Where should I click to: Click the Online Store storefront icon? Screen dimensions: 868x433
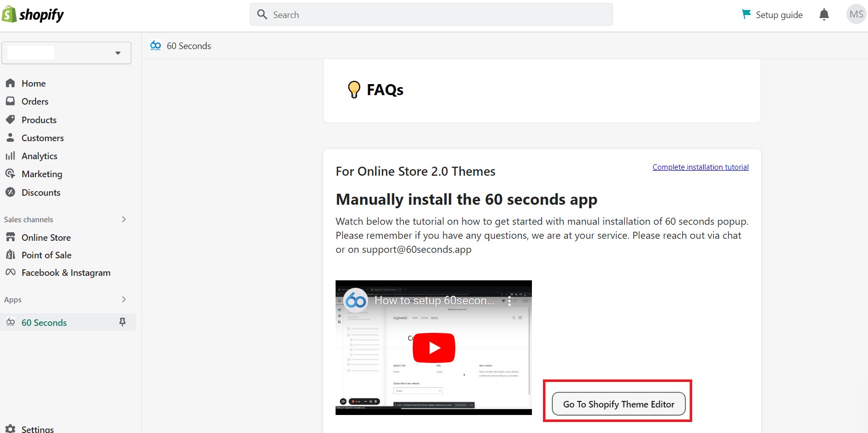click(10, 237)
